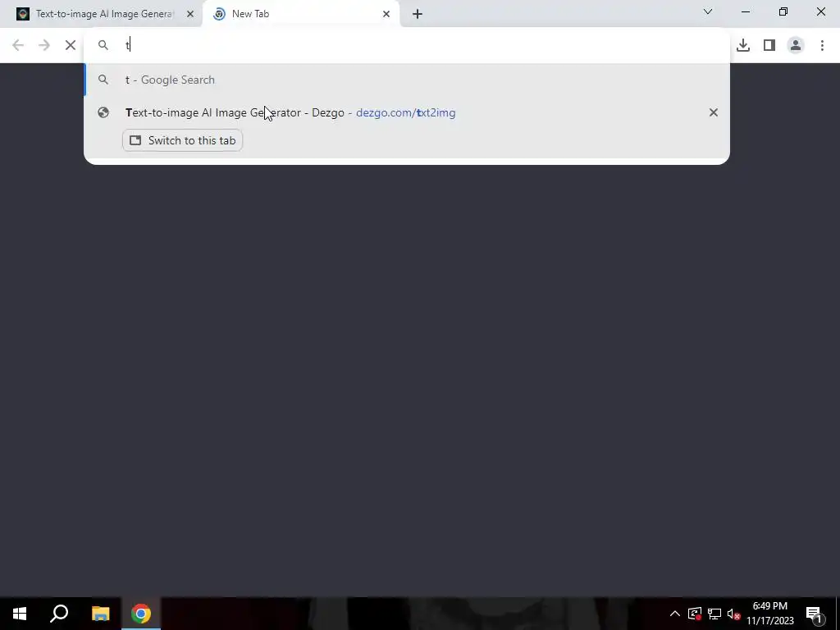
Task: Open Chrome downloads icon
Action: coord(743,46)
